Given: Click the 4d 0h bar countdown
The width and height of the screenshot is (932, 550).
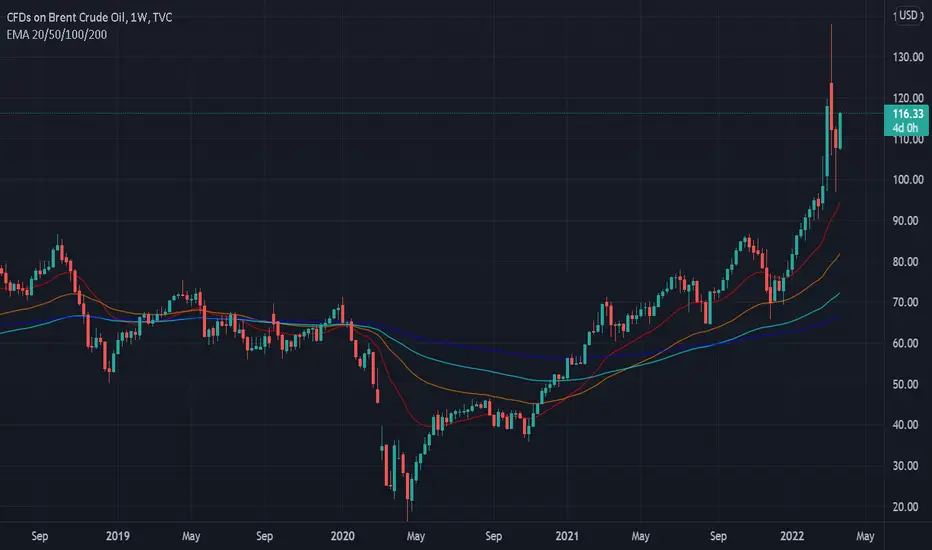Looking at the screenshot, I should 905,128.
